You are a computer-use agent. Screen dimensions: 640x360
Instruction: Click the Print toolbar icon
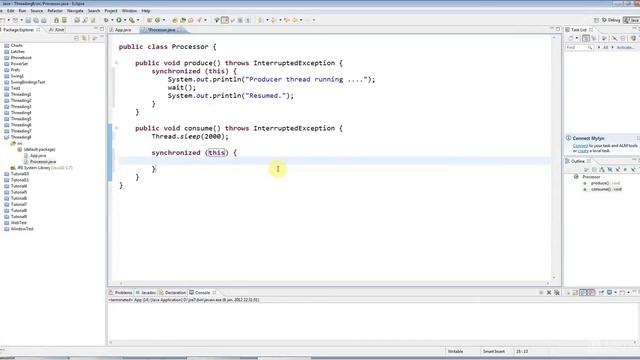click(44, 20)
